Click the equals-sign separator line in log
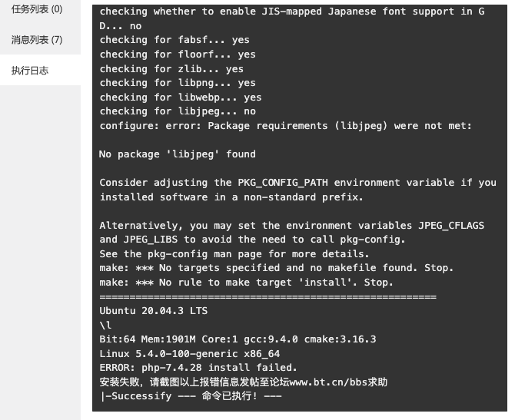This screenshot has height=420, width=515. pyautogui.click(x=268, y=297)
